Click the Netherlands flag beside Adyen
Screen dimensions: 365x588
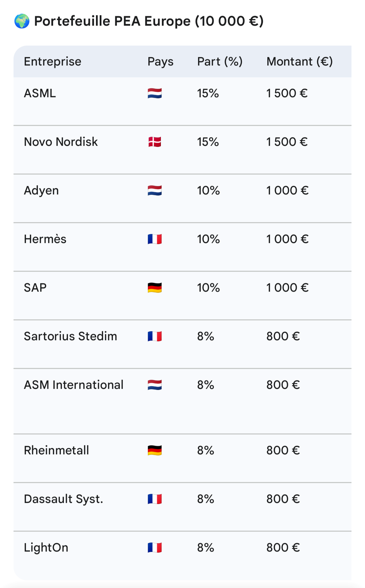(155, 190)
